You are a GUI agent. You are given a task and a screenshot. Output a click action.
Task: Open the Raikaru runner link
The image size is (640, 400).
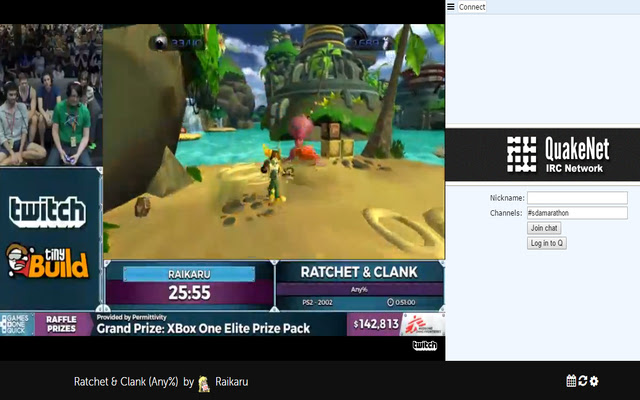(x=231, y=382)
